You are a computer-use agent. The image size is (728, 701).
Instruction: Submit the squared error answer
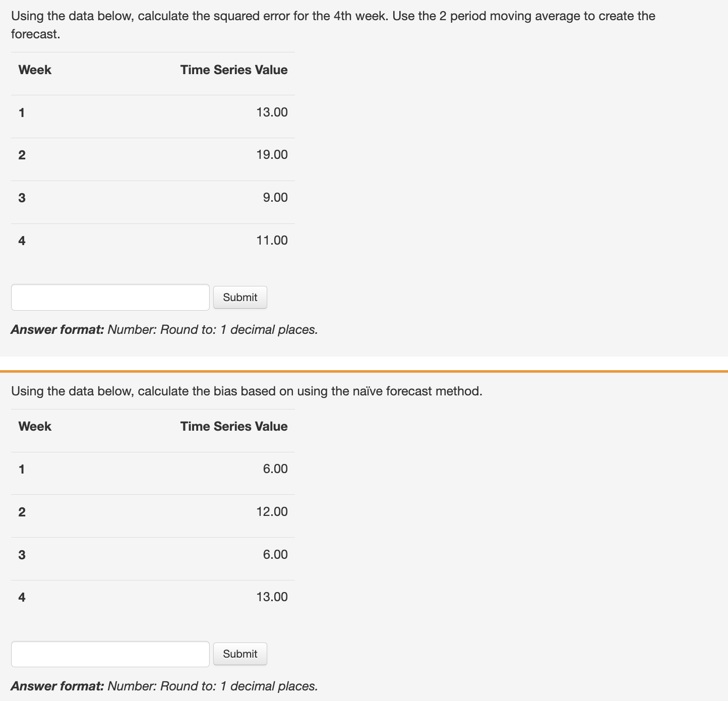click(x=240, y=298)
